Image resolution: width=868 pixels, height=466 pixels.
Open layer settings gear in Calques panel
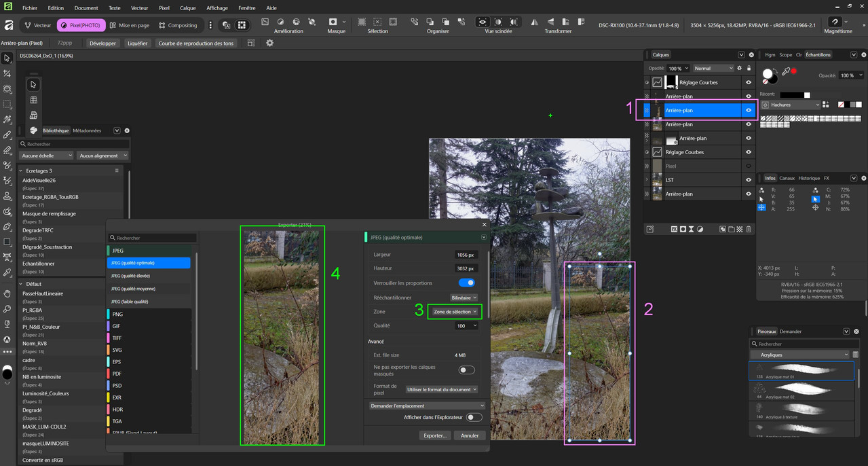740,68
